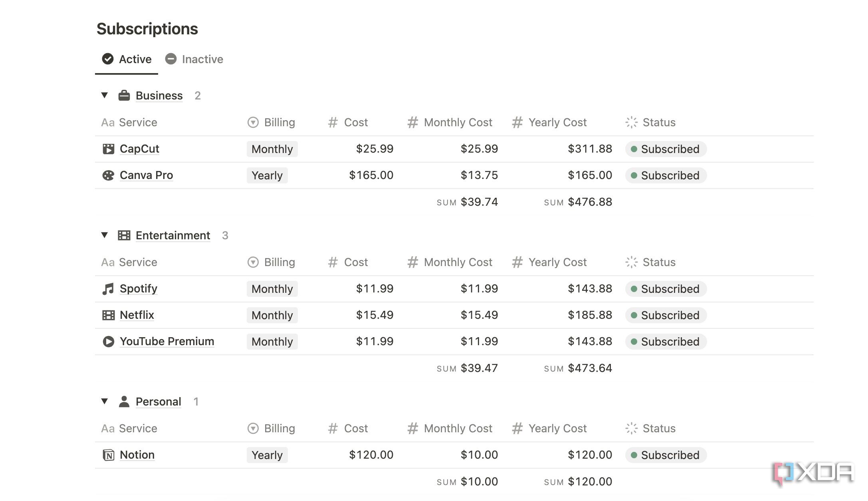Click the Personal yearly SUM $120.00
868x501 pixels.
coord(578,481)
